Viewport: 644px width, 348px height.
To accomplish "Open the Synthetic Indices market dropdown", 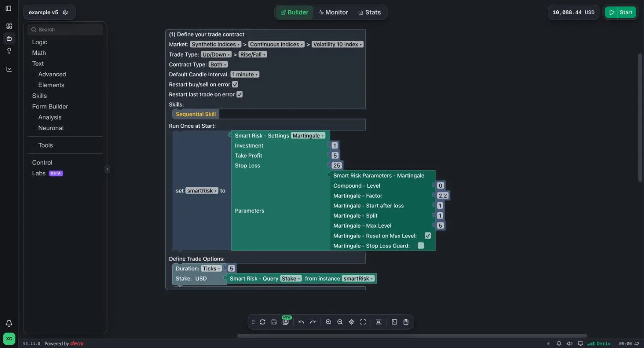I will pos(216,45).
